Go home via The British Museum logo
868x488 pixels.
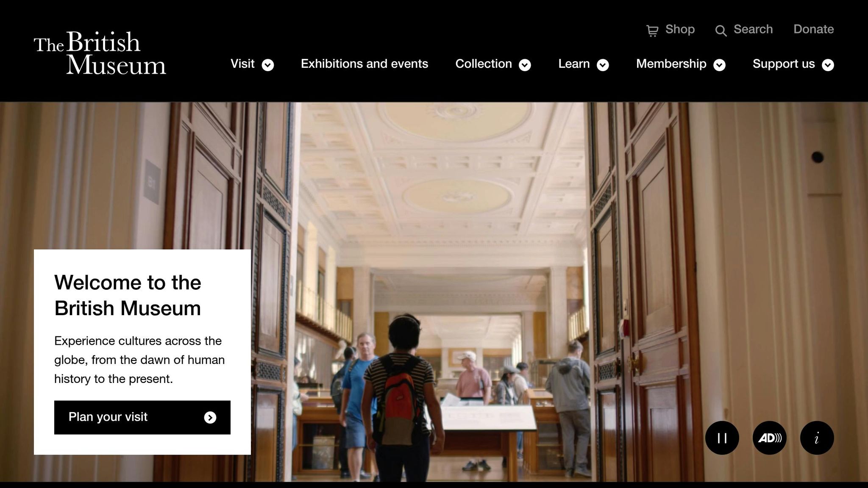[100, 53]
